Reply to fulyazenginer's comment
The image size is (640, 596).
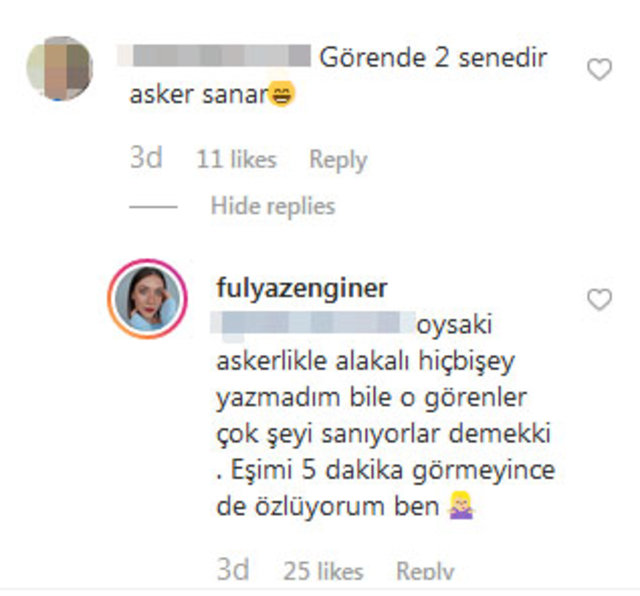click(425, 570)
